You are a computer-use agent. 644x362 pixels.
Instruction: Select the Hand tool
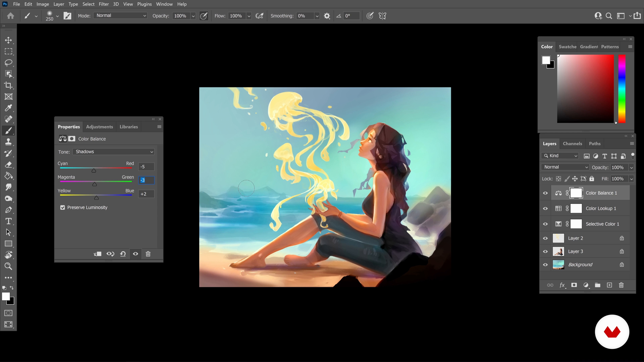pyautogui.click(x=9, y=255)
